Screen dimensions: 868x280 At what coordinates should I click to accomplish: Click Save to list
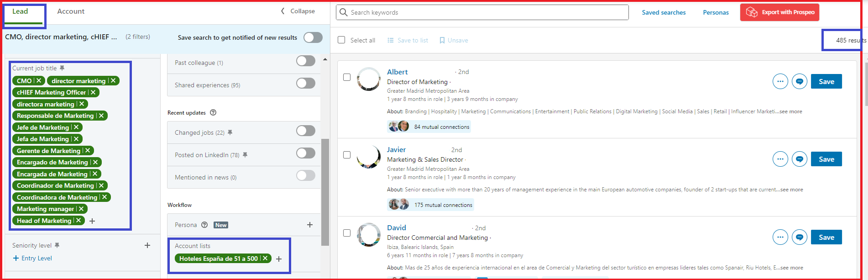tap(408, 40)
